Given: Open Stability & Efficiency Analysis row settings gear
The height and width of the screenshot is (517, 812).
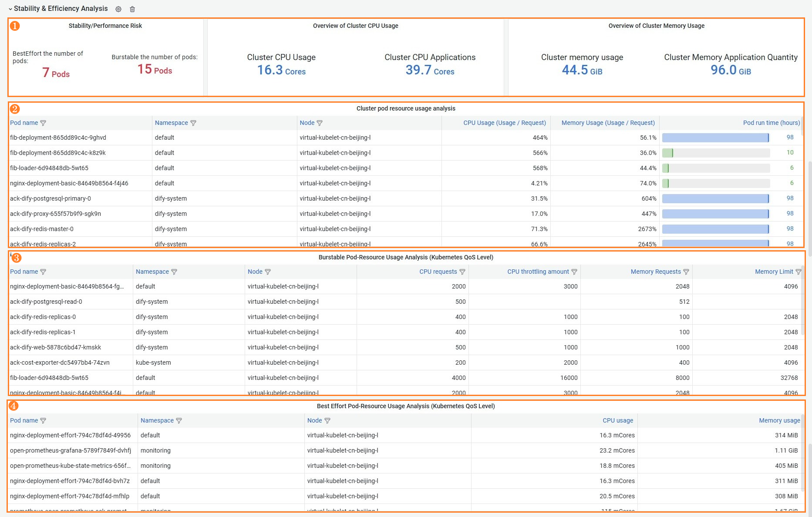Looking at the screenshot, I should [x=118, y=9].
